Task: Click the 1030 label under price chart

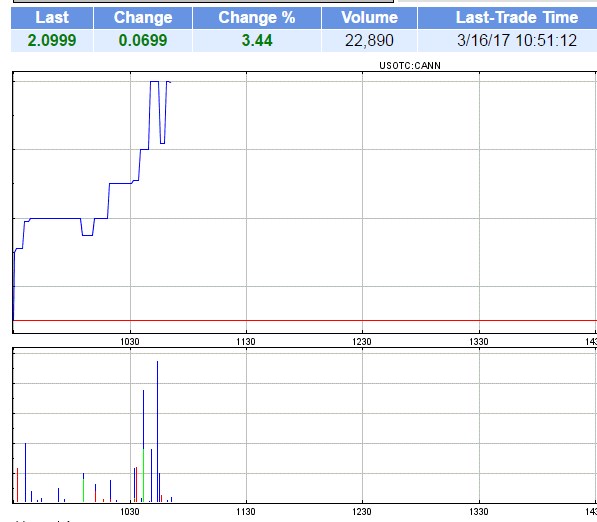Action: coord(130,342)
